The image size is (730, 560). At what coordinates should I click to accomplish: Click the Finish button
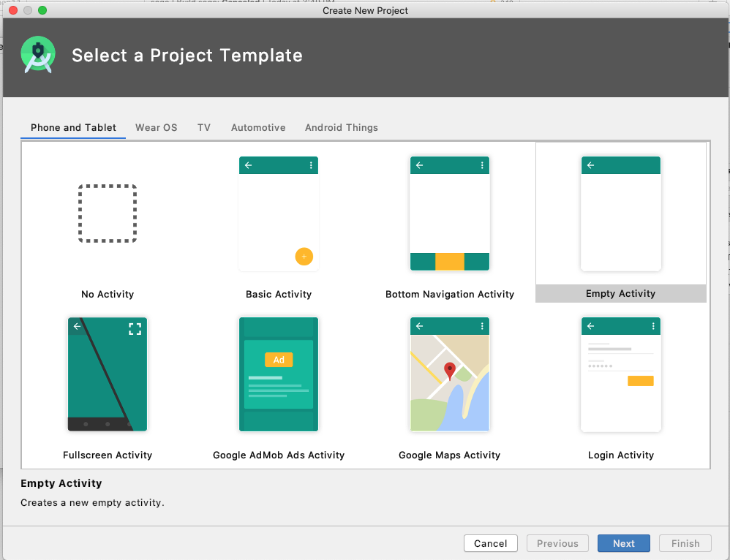(x=685, y=543)
